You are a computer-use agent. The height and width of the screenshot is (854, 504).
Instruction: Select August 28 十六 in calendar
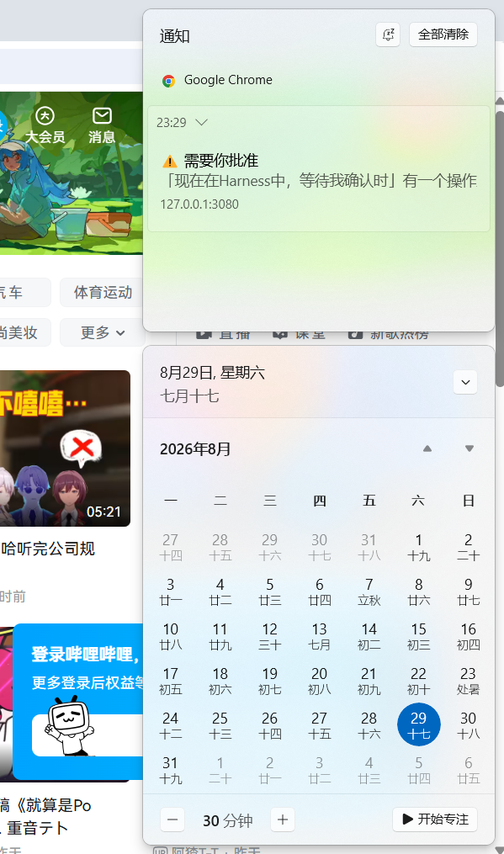pyautogui.click(x=369, y=725)
